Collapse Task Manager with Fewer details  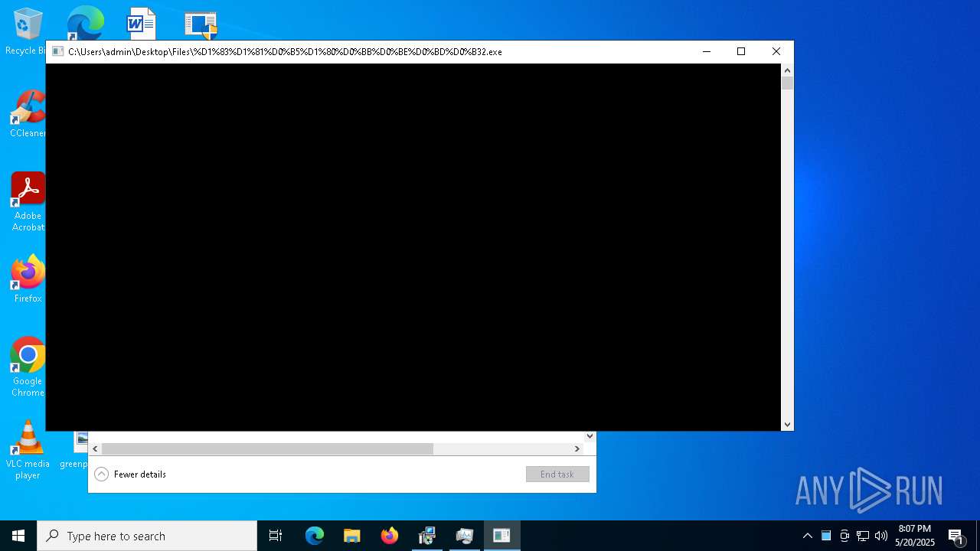(x=130, y=474)
